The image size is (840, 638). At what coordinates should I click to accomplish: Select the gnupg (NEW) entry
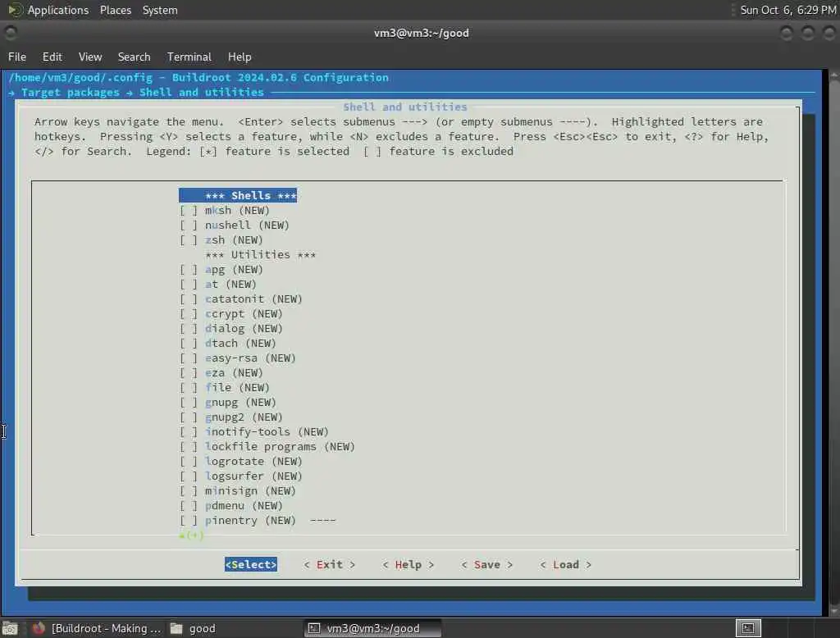[240, 403]
